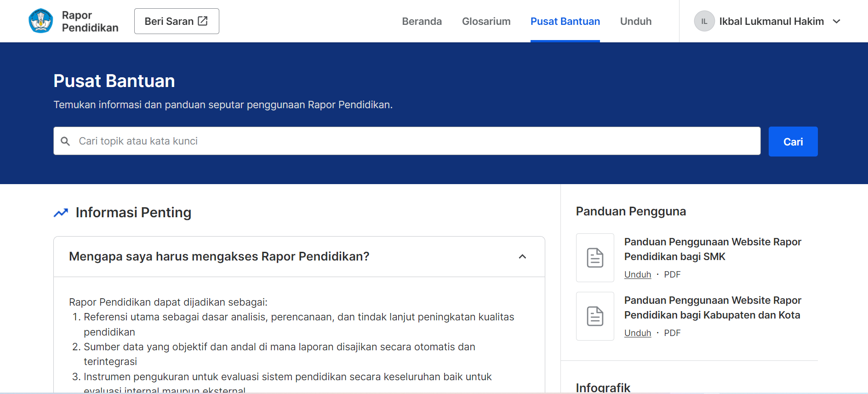The width and height of the screenshot is (868, 394).
Task: Download the SMK guide via its Unduh link
Action: click(637, 275)
